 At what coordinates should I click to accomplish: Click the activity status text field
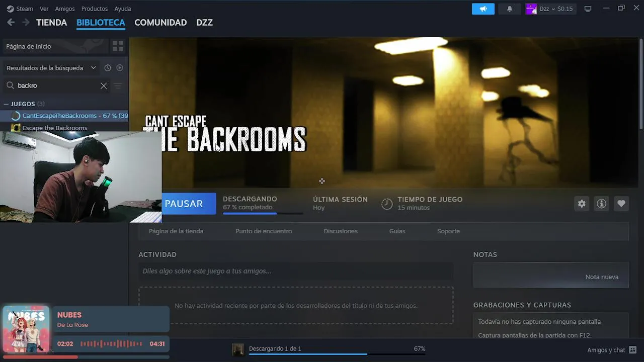pos(296,271)
